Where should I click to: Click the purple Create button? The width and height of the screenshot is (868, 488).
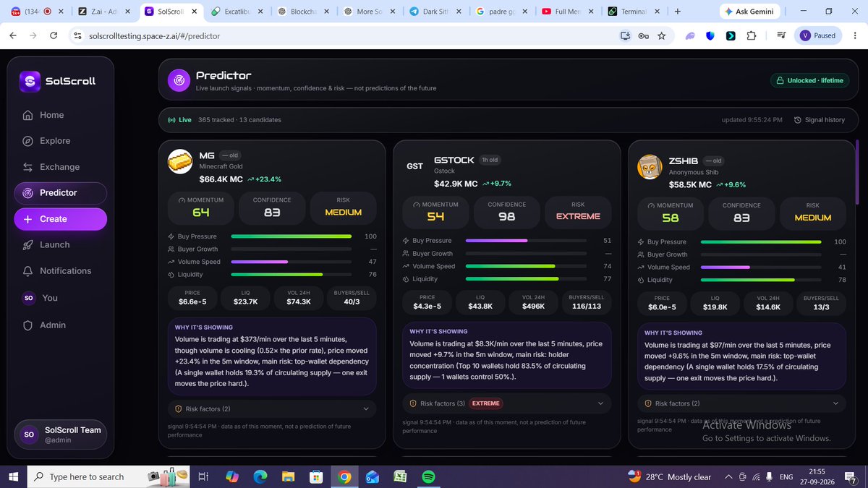(x=60, y=219)
